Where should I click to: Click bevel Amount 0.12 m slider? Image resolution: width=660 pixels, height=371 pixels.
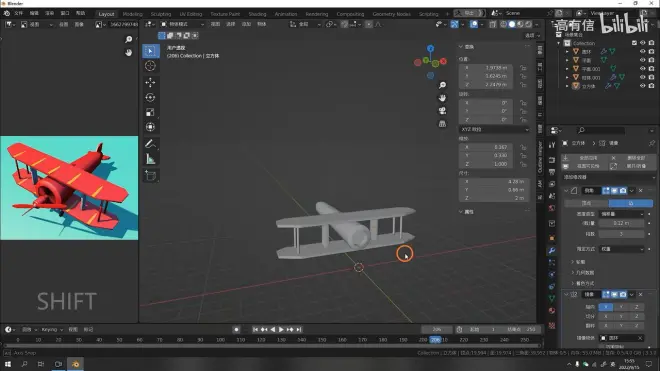[x=622, y=223]
